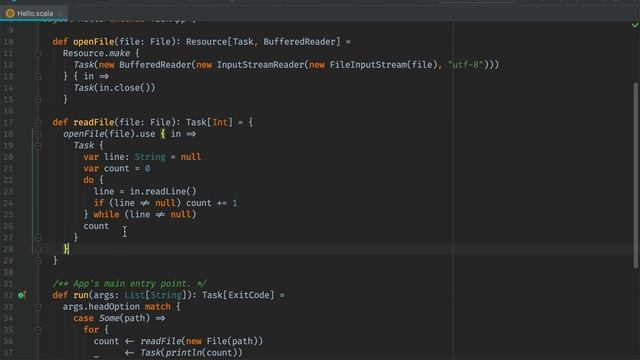Click 'Task[Int]' return type on line 17
The width and height of the screenshot is (640, 360).
(x=209, y=122)
